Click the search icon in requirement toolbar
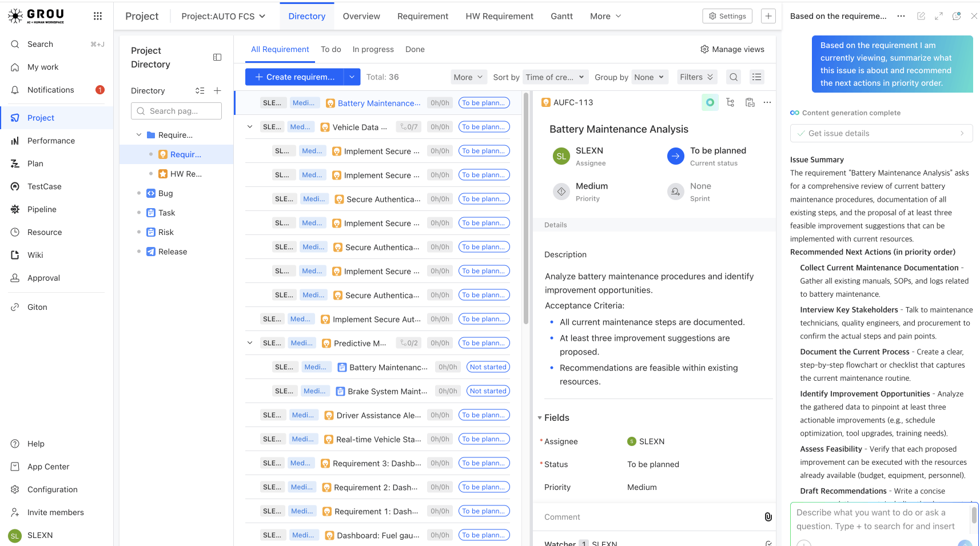Image resolution: width=980 pixels, height=546 pixels. coord(734,77)
